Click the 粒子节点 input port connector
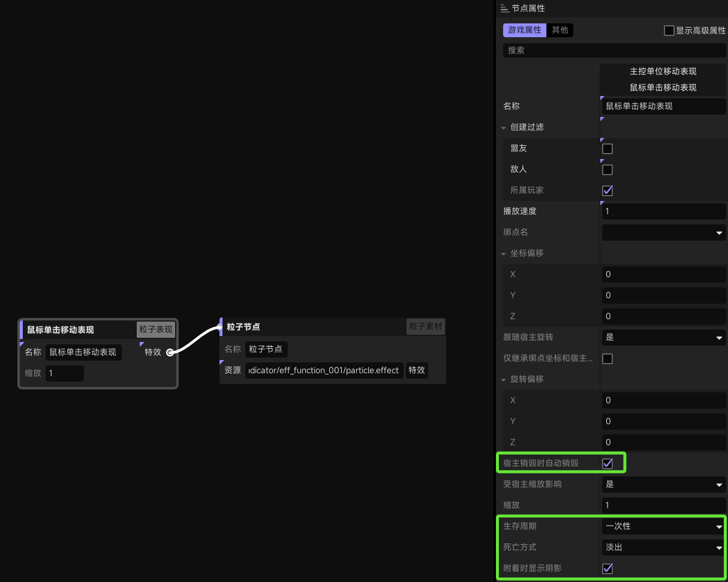Viewport: 728px width, 582px height. point(220,327)
